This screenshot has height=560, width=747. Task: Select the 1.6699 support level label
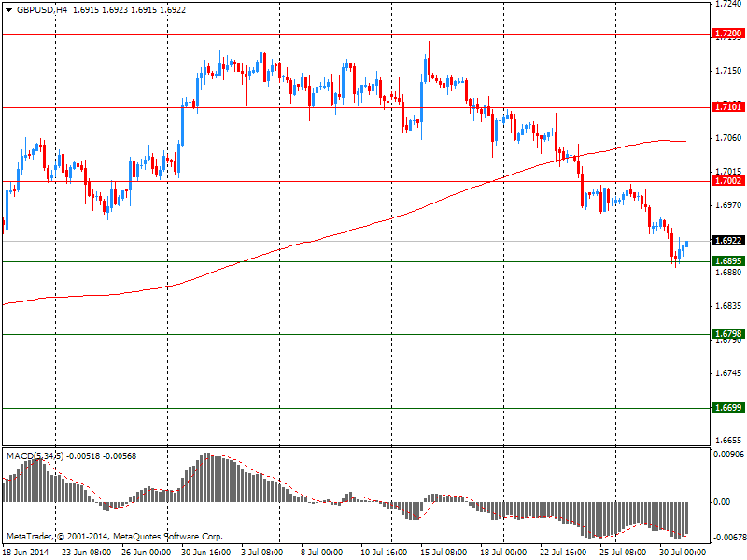728,408
